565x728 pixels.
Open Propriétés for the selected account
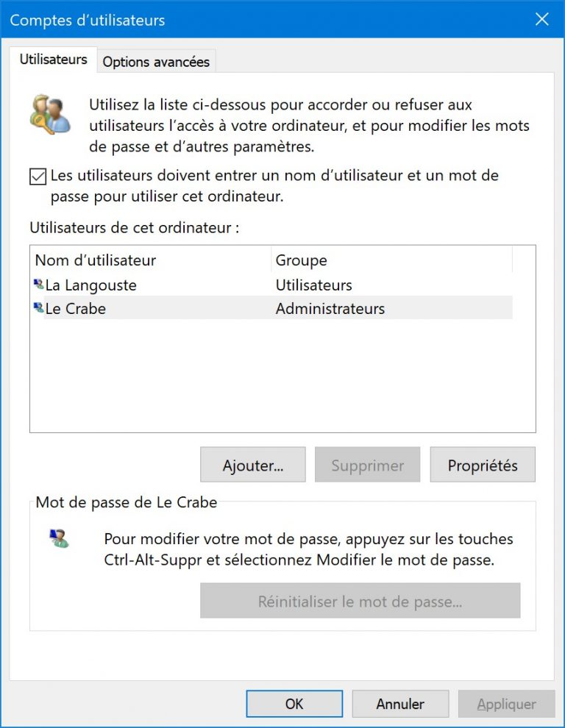coord(482,465)
